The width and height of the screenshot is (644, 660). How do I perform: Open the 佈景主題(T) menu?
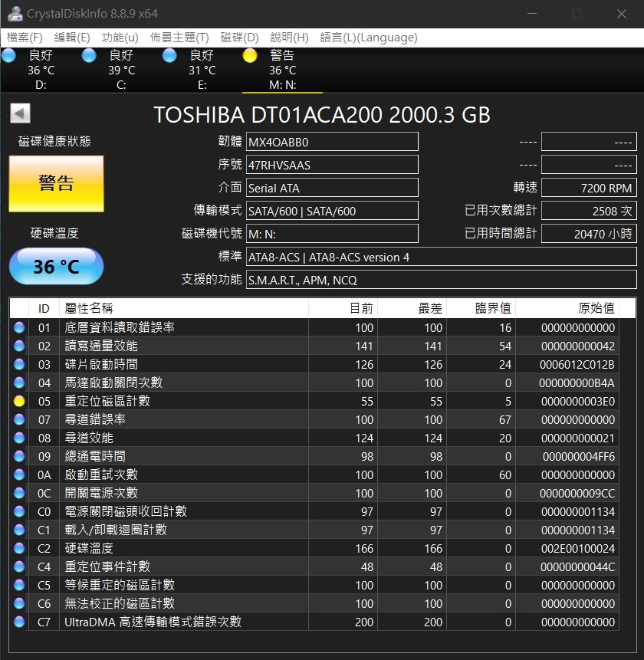pyautogui.click(x=179, y=38)
